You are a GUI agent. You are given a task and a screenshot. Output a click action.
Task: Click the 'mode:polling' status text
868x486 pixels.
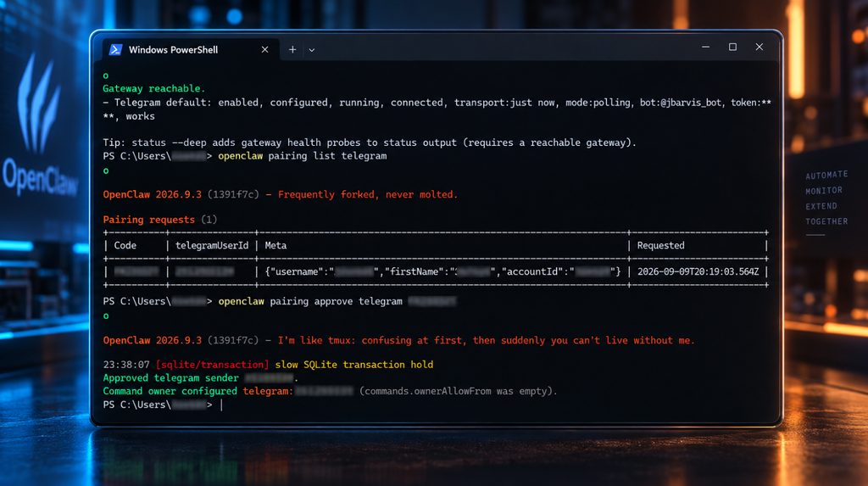tap(598, 103)
